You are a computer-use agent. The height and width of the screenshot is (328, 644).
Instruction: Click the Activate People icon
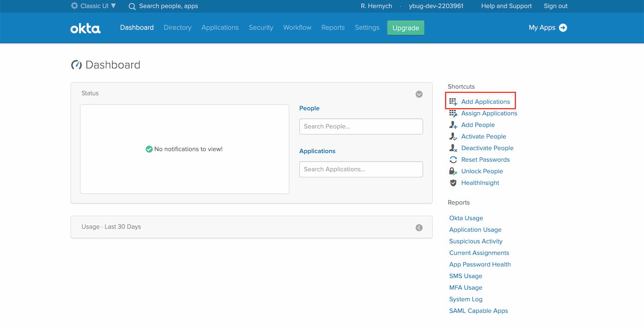pyautogui.click(x=453, y=137)
